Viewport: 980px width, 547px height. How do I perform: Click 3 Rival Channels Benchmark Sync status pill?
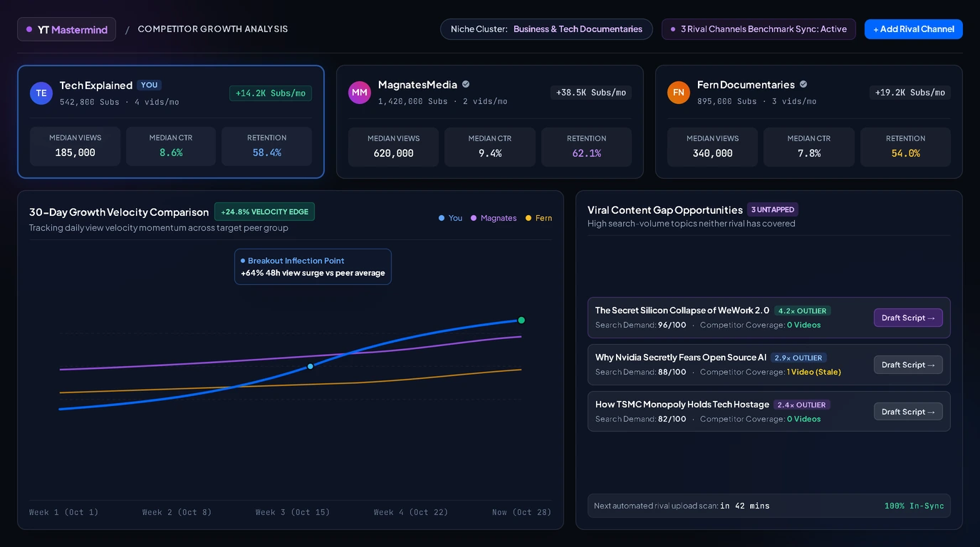pos(759,29)
